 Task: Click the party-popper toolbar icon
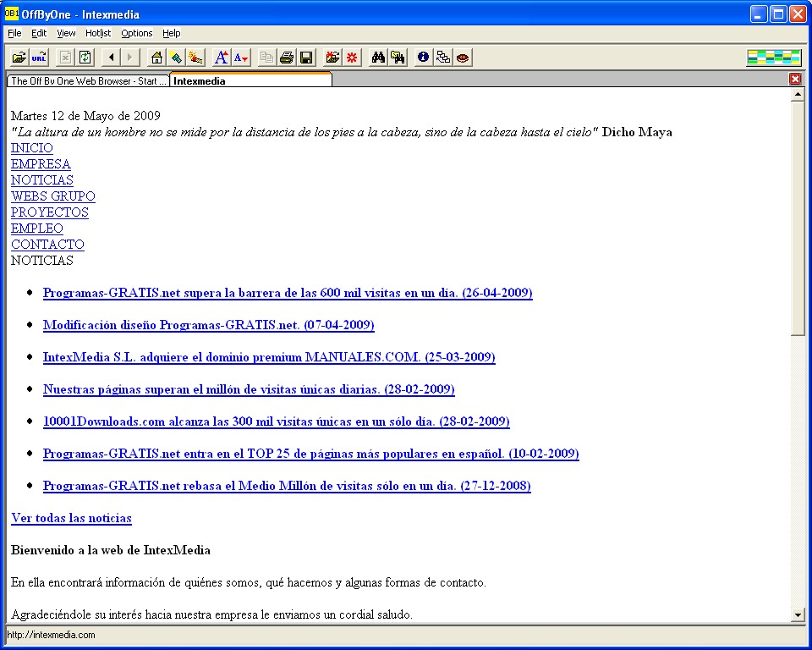tap(195, 57)
